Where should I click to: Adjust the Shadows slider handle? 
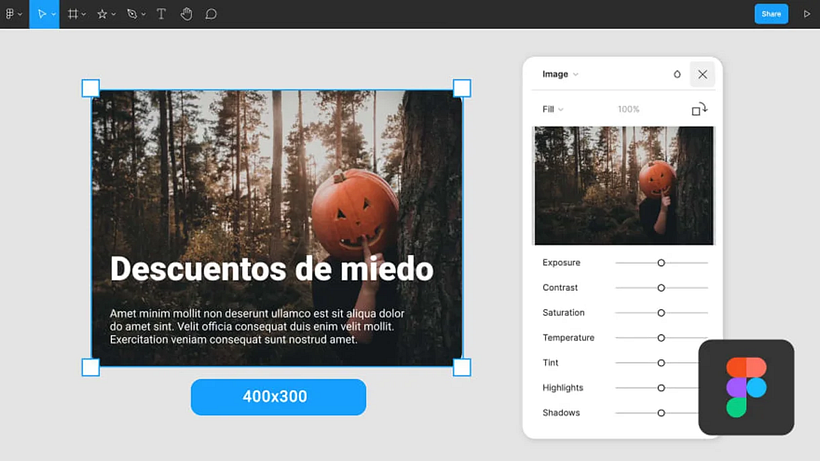[661, 413]
